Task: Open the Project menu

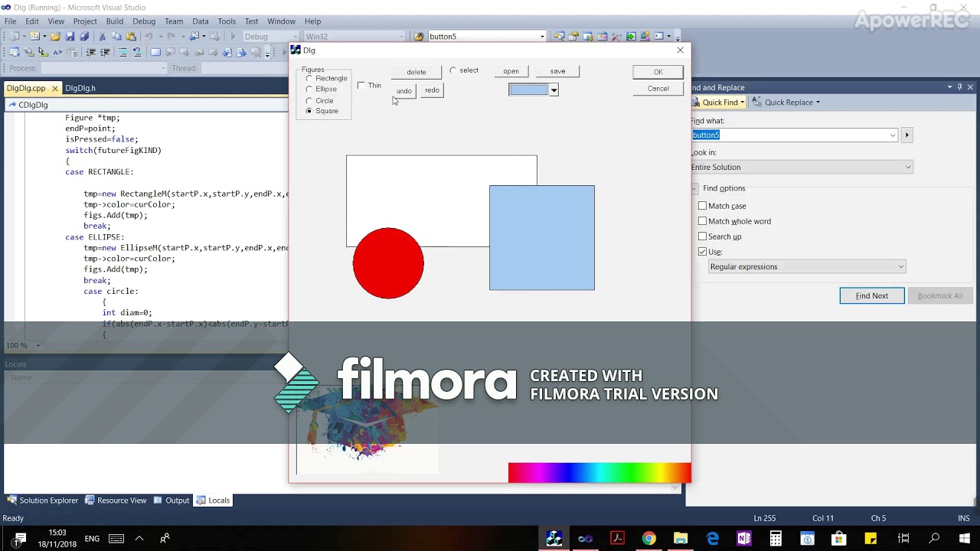Action: [85, 21]
